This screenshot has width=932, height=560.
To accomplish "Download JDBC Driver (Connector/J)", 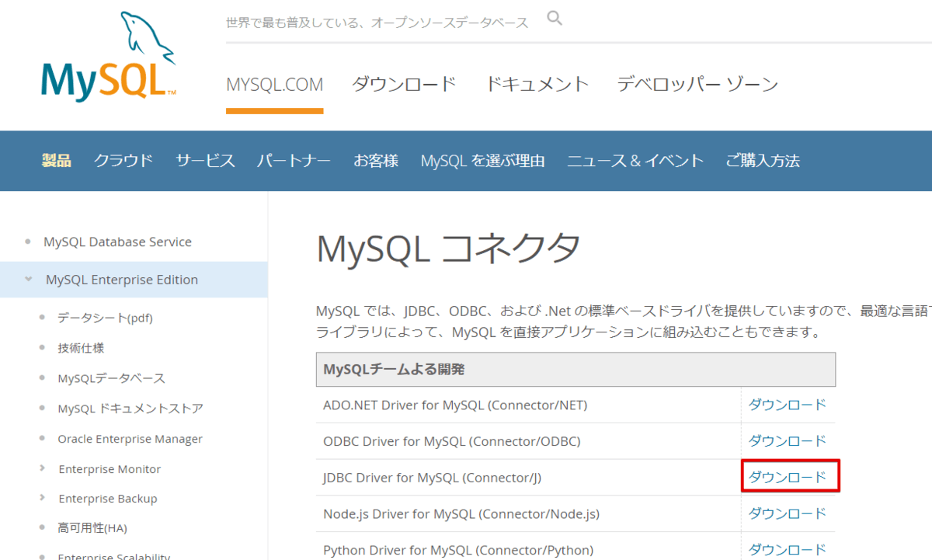I will point(787,477).
